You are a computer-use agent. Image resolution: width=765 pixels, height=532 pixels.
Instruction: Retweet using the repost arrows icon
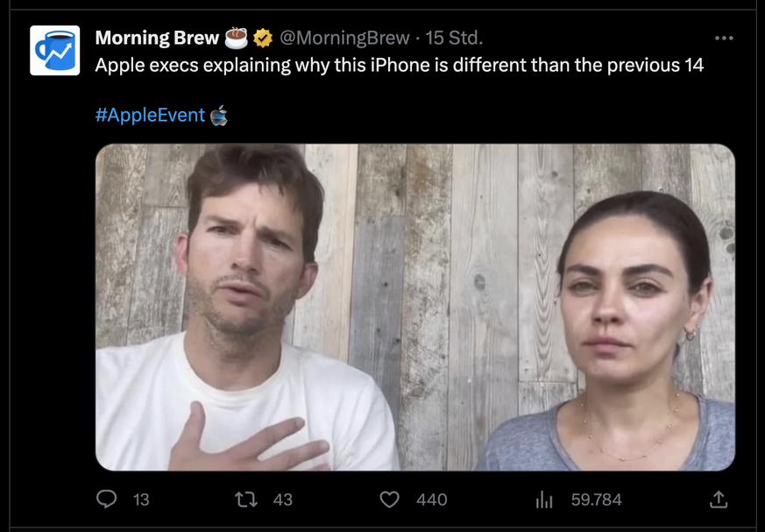pyautogui.click(x=246, y=499)
